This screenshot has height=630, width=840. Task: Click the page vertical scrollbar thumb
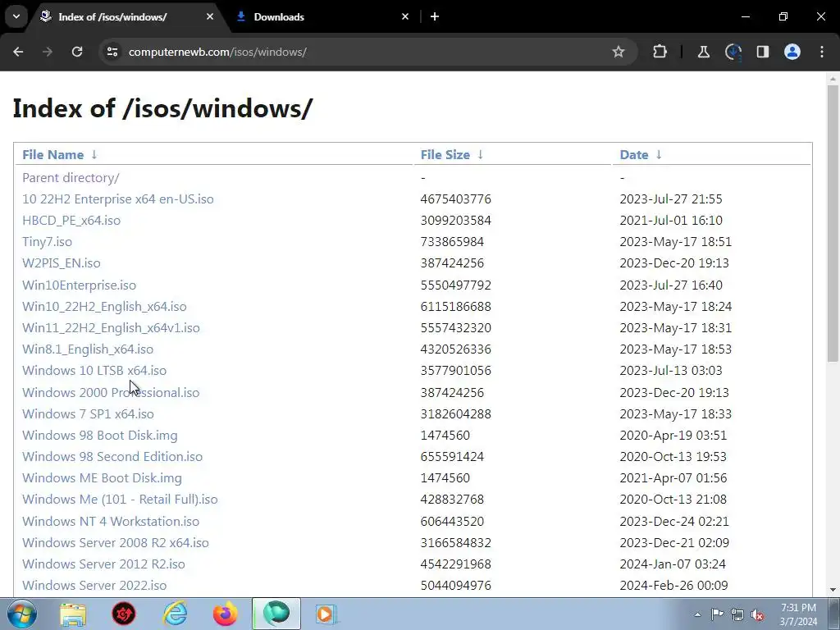tap(833, 223)
